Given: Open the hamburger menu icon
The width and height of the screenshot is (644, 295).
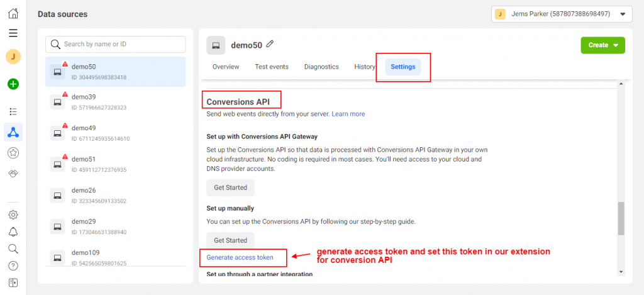Looking at the screenshot, I should [x=13, y=33].
